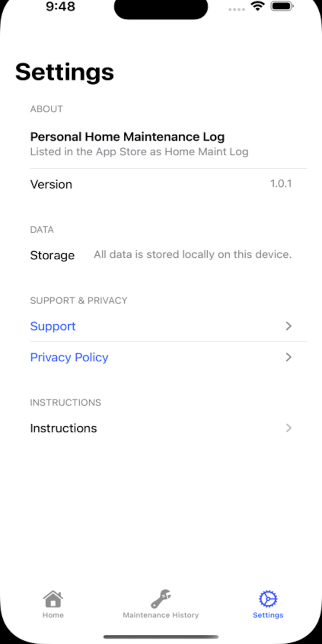Tap the Home house icon
This screenshot has height=644, width=322.
click(x=53, y=599)
